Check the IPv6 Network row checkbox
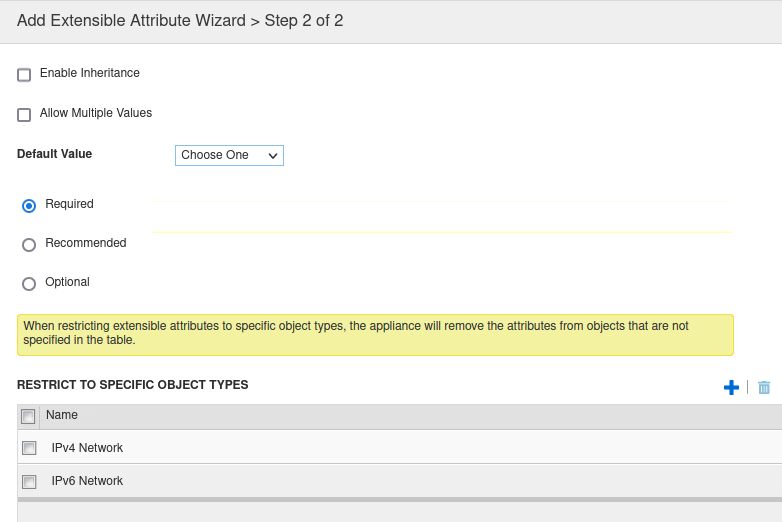The image size is (782, 522). click(29, 482)
